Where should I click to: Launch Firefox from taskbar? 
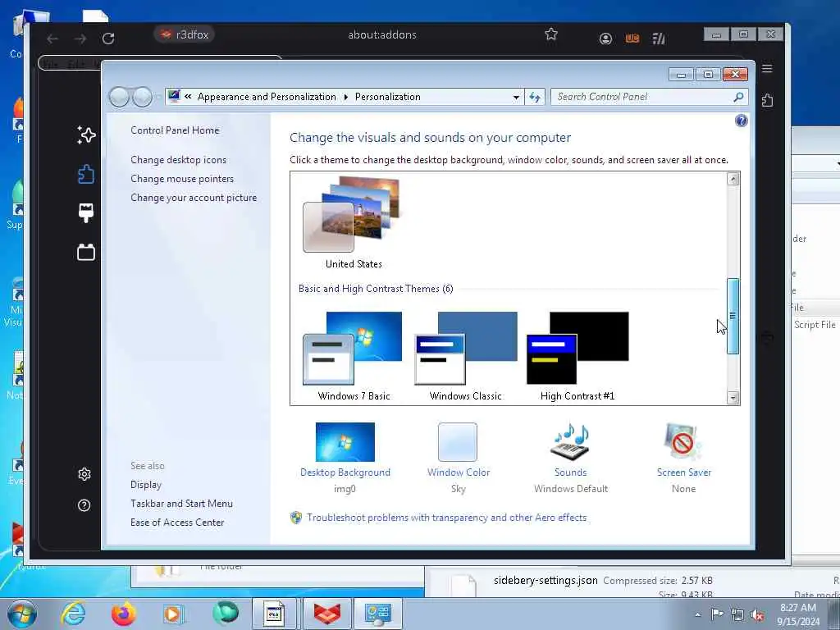[124, 614]
